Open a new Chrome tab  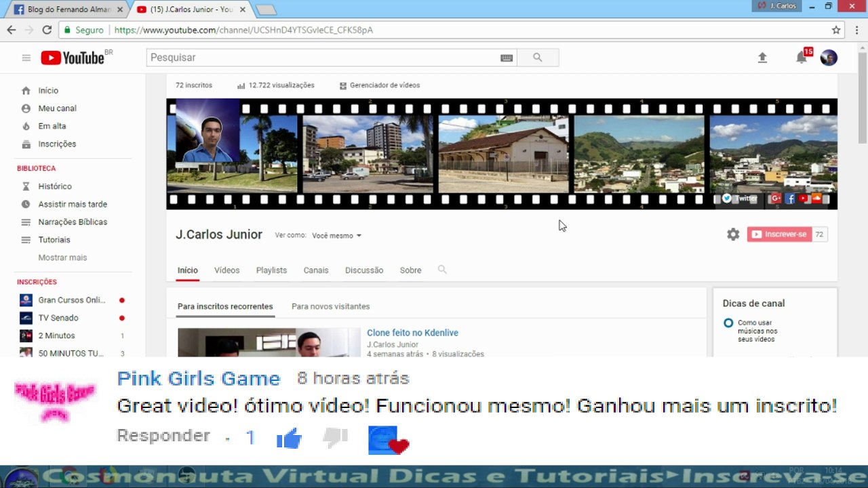pos(266,9)
